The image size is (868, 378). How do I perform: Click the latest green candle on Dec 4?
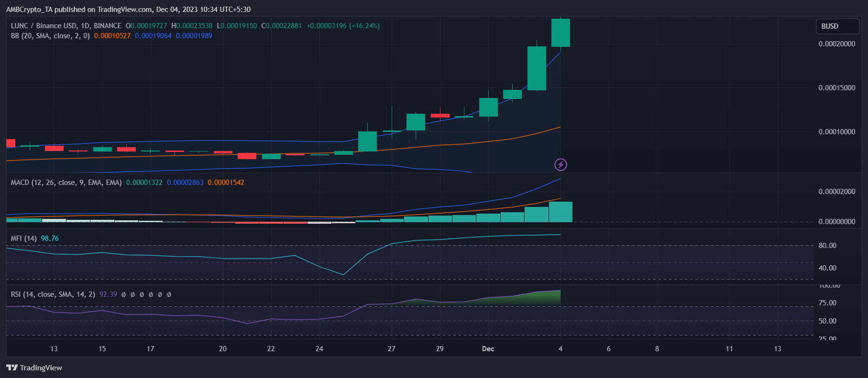tap(560, 32)
